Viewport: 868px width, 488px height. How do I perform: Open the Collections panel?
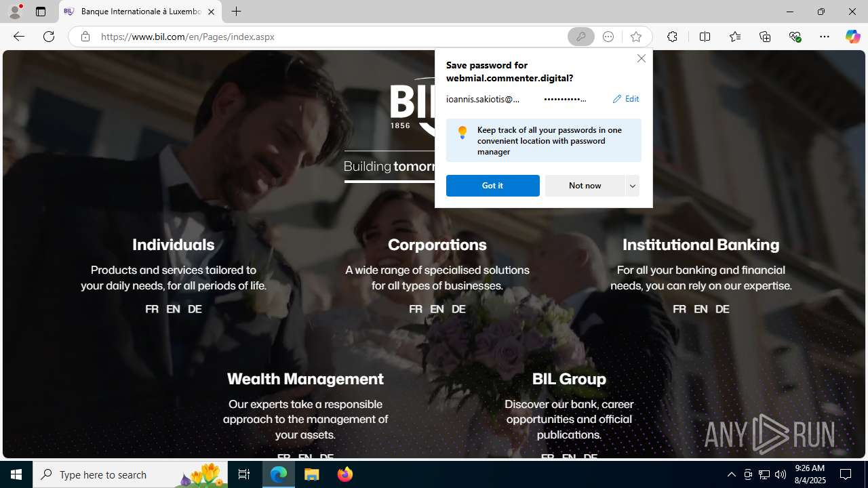pyautogui.click(x=765, y=37)
